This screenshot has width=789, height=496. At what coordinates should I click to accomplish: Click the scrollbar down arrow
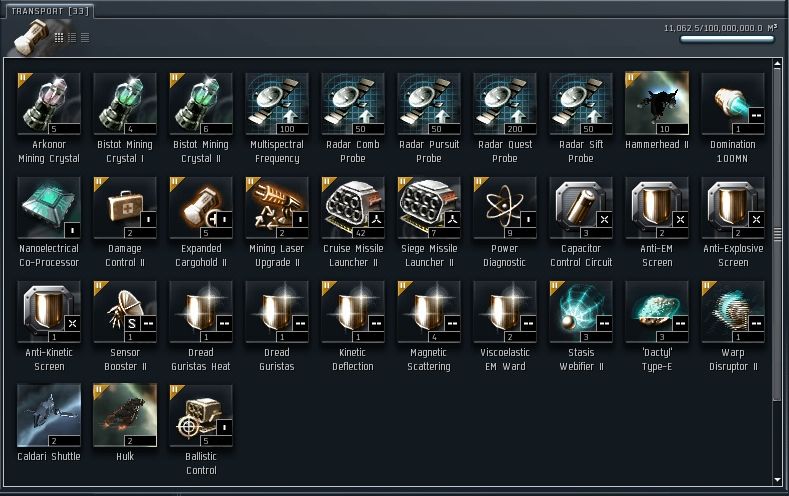point(777,480)
